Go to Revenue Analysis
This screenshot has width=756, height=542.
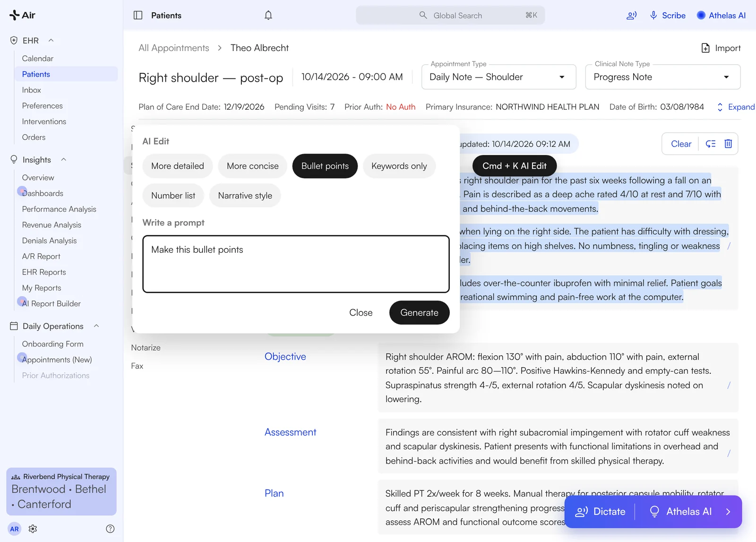click(x=52, y=225)
